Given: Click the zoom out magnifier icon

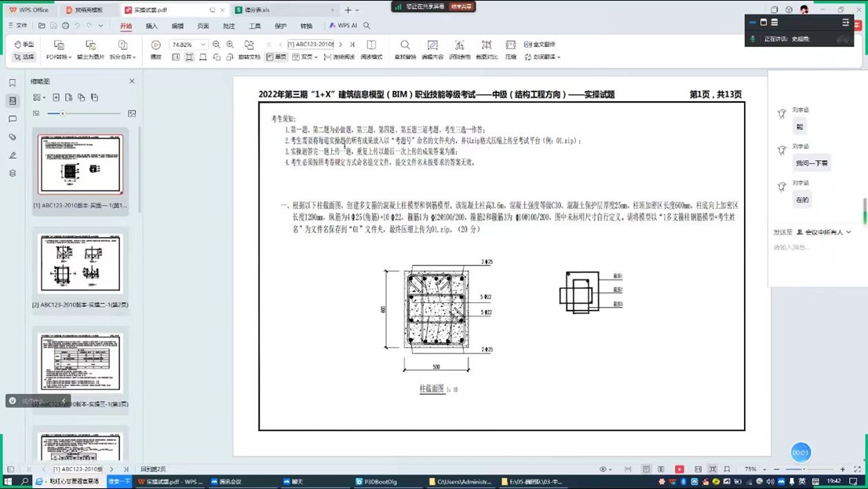Looking at the screenshot, I should click(217, 45).
